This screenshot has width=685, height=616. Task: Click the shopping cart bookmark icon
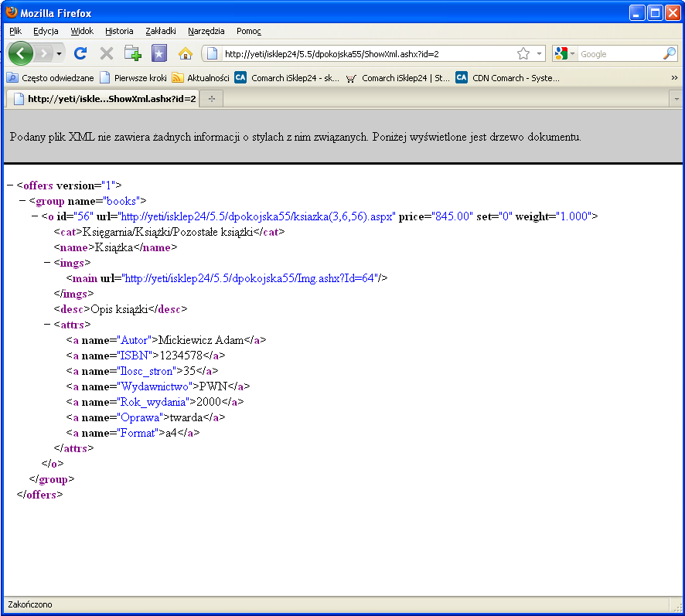350,78
